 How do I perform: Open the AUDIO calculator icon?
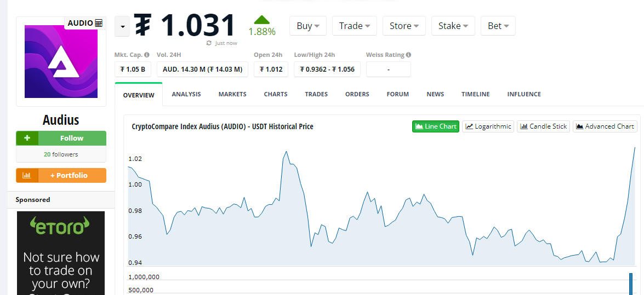[99, 23]
